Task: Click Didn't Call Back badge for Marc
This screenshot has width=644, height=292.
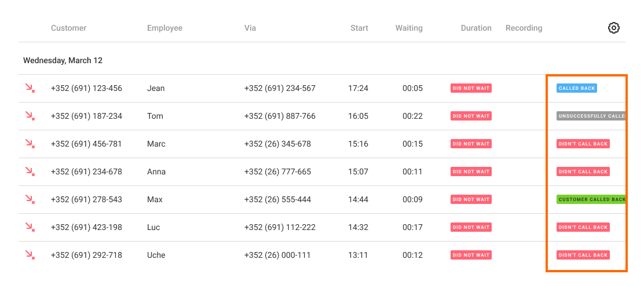Action: coord(583,144)
